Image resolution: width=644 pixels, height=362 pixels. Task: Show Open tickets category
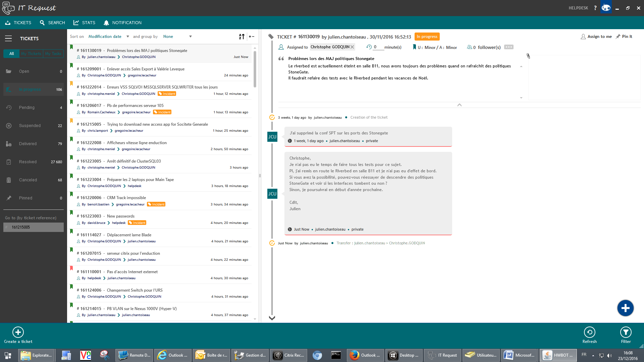(34, 71)
